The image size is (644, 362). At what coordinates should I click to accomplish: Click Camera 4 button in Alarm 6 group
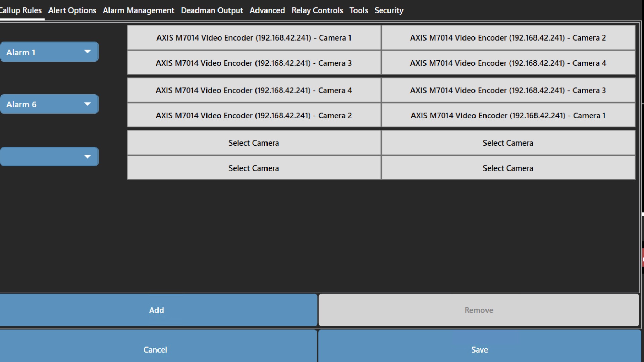[x=254, y=90]
